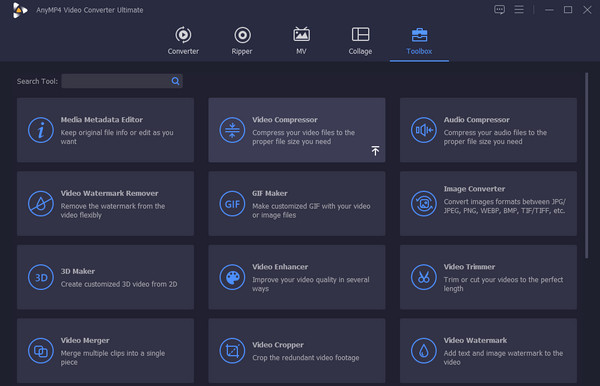
Task: Launch the GIF Maker title text
Action: click(x=270, y=193)
